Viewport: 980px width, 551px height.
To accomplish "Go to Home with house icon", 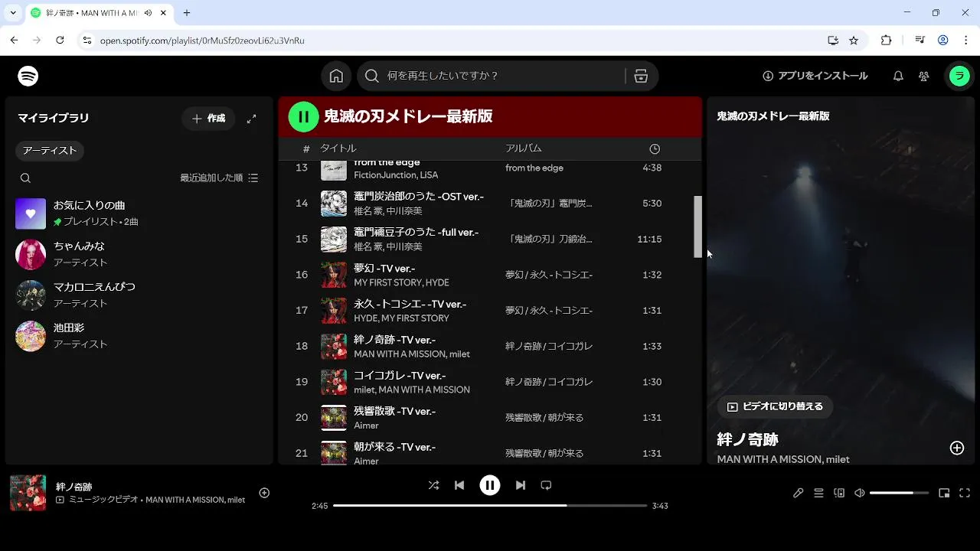I will [336, 76].
